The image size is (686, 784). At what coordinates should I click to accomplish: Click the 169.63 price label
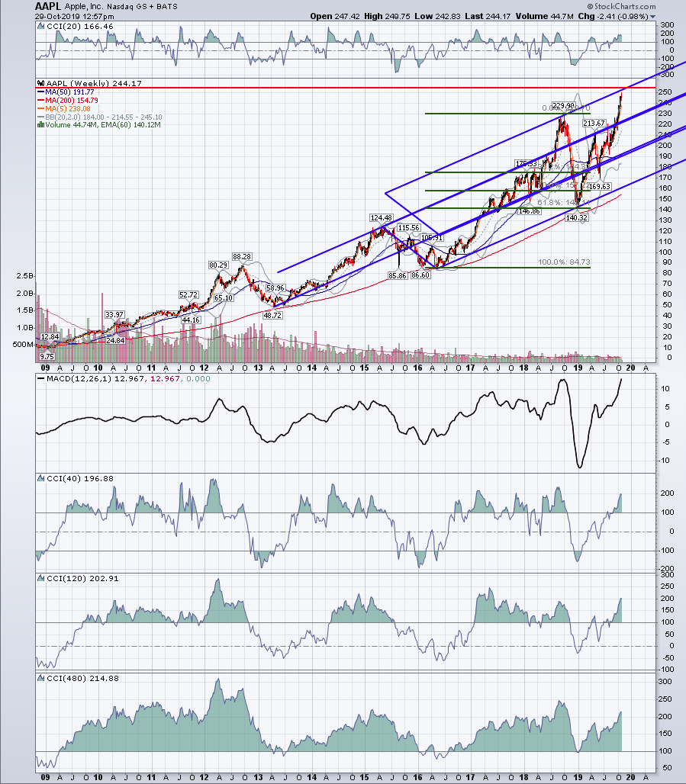click(600, 187)
